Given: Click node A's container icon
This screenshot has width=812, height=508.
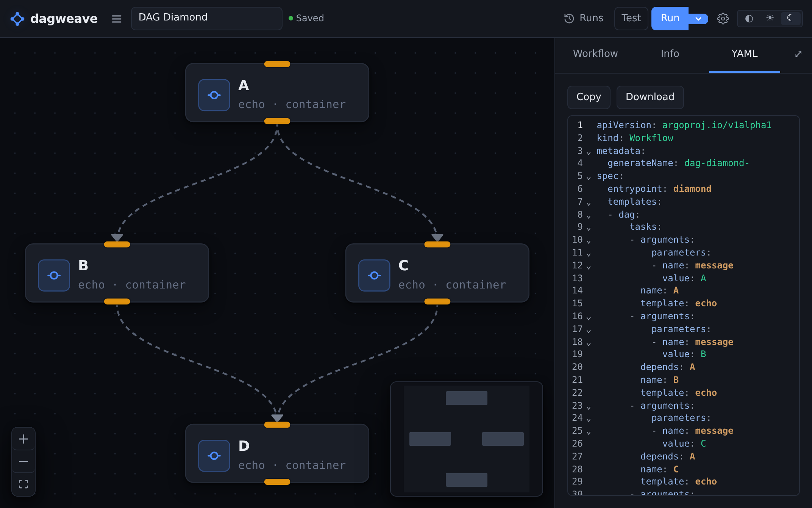Looking at the screenshot, I should point(214,95).
